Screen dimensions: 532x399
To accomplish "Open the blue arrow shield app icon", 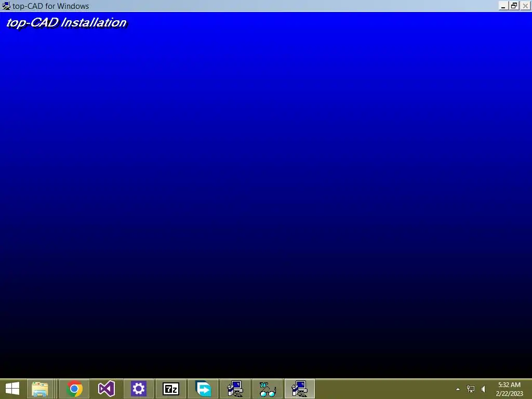I will coord(203,389).
